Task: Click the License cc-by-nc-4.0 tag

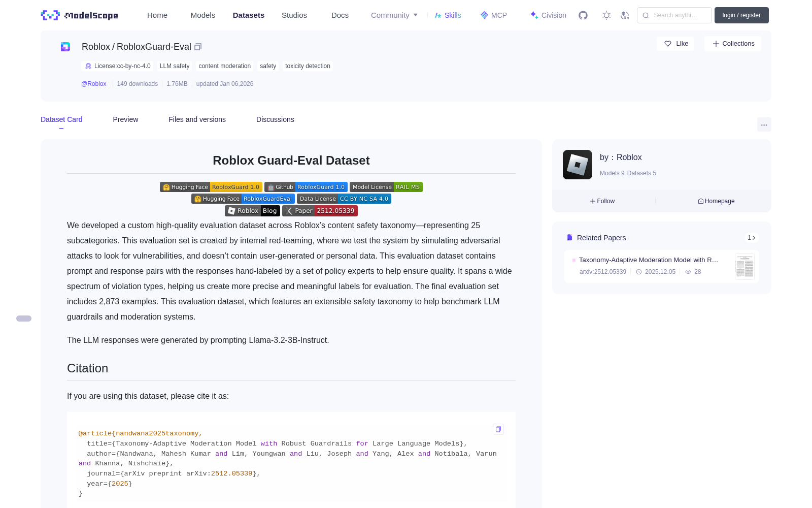Action: [x=117, y=66]
